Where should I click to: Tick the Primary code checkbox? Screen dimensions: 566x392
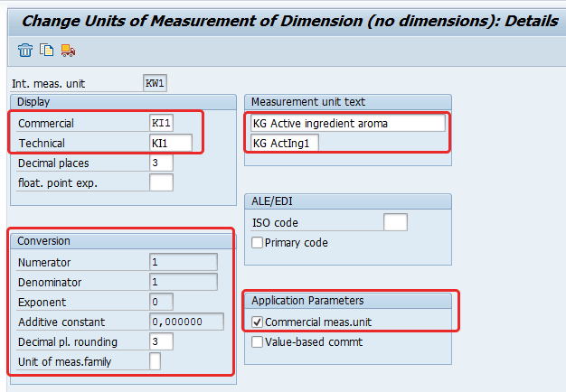tap(258, 243)
